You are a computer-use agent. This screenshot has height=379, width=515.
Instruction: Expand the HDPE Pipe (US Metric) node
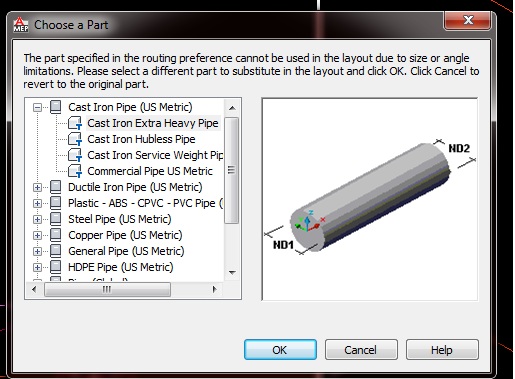[37, 267]
